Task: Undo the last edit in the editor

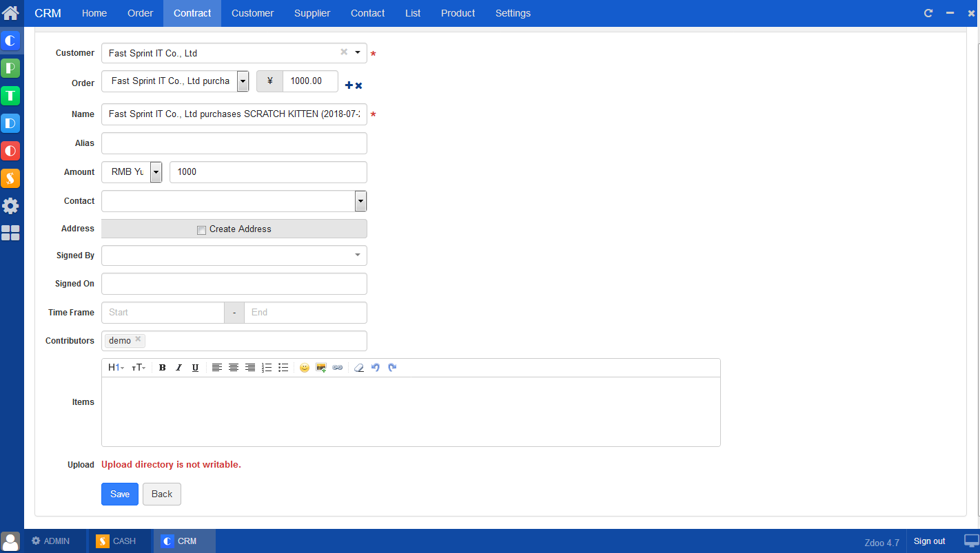Action: tap(376, 368)
